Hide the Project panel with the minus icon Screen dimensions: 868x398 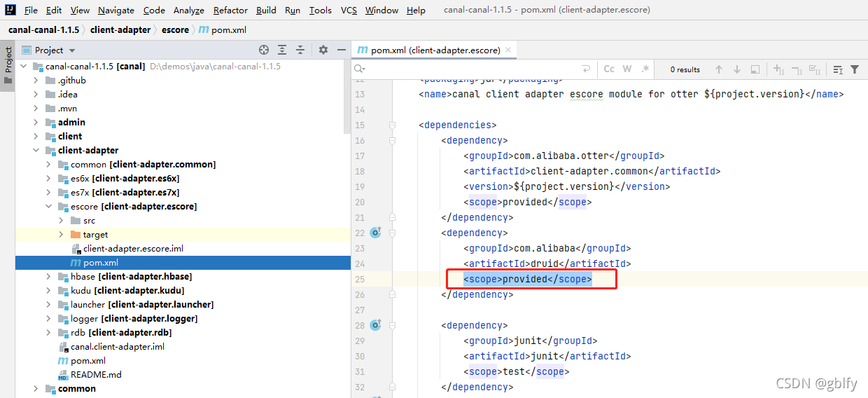coord(341,50)
